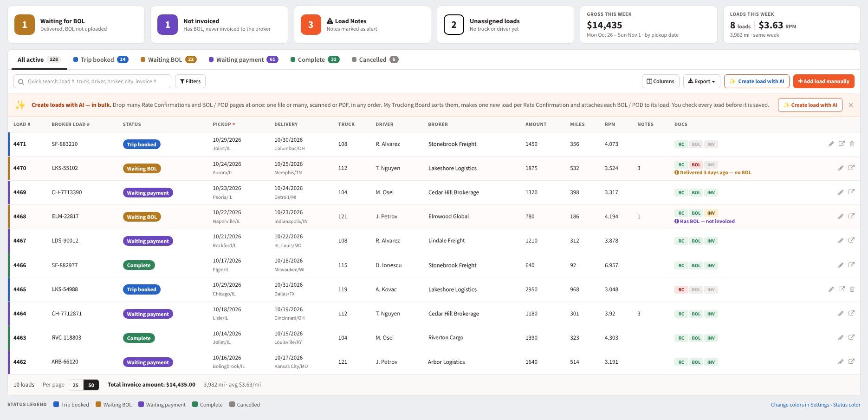The height and width of the screenshot is (420, 868).
Task: Open the Filters panel
Action: (190, 81)
